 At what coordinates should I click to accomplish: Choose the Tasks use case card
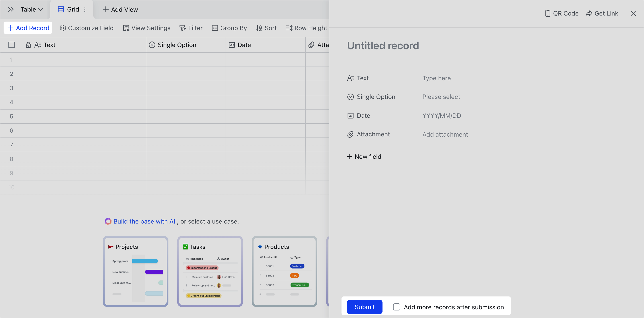coord(210,271)
